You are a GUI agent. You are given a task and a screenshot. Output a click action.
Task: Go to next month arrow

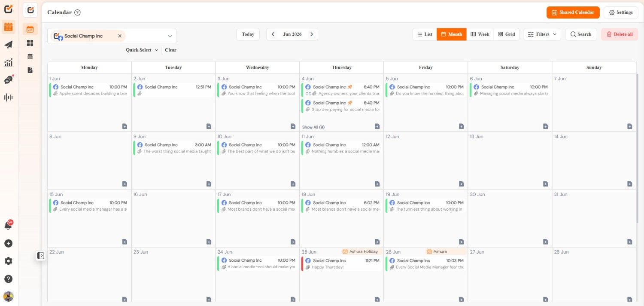click(312, 34)
